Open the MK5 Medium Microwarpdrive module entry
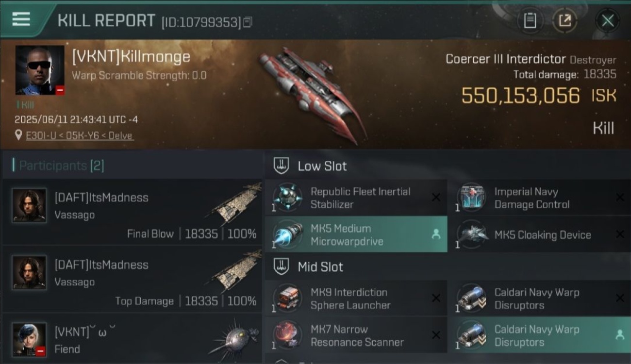 click(356, 234)
